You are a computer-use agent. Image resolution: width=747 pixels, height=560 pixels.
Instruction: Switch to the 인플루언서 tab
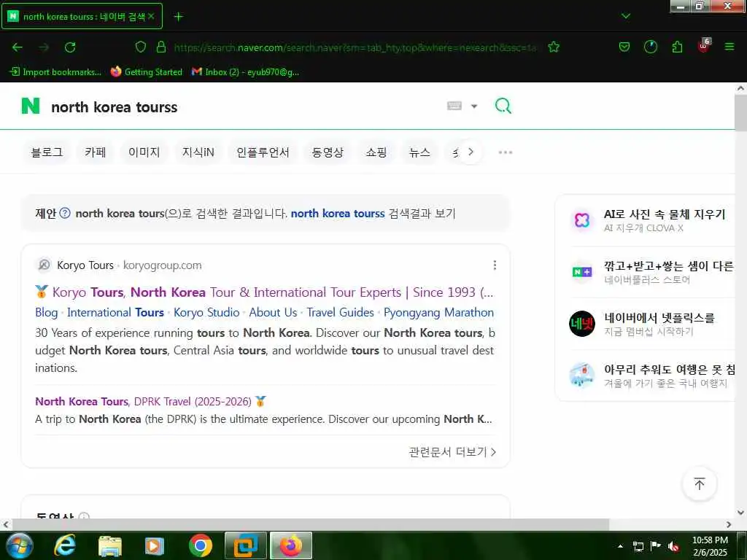coord(263,152)
